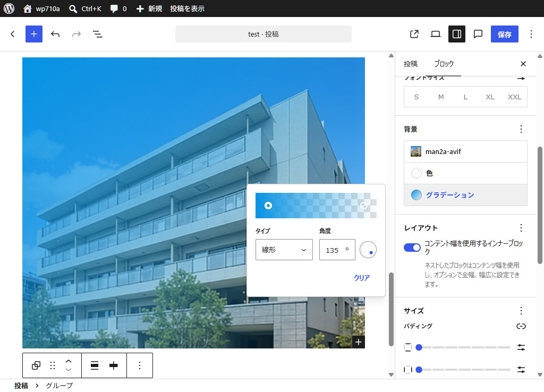Go back using the left chevron
This screenshot has width=544, height=392.
[13, 34]
